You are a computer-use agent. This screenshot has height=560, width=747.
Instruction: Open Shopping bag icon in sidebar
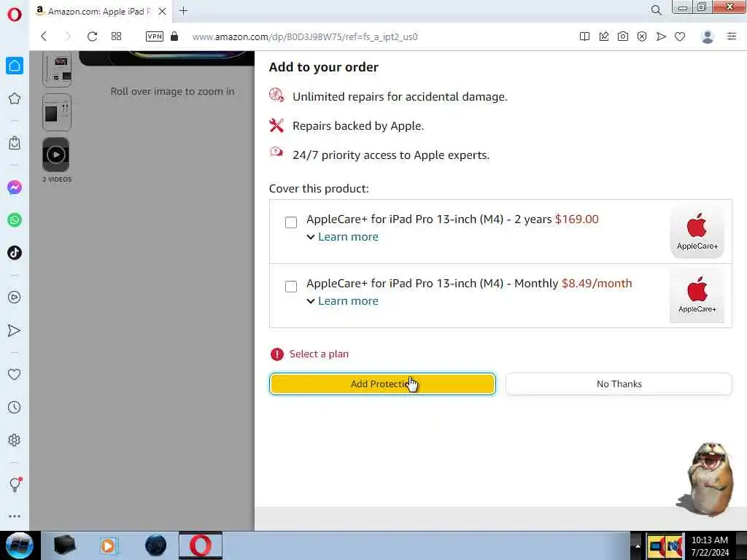click(x=15, y=143)
